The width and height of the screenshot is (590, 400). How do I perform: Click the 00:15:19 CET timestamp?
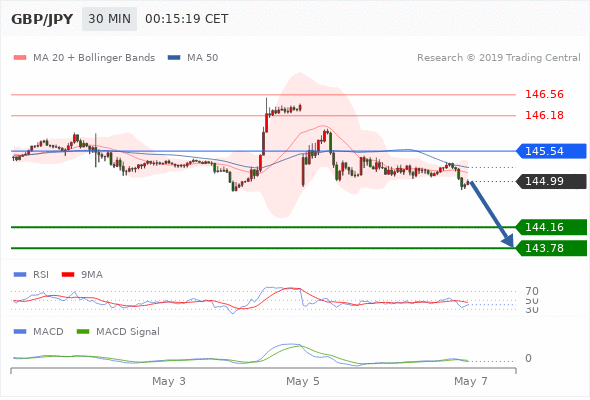click(187, 19)
